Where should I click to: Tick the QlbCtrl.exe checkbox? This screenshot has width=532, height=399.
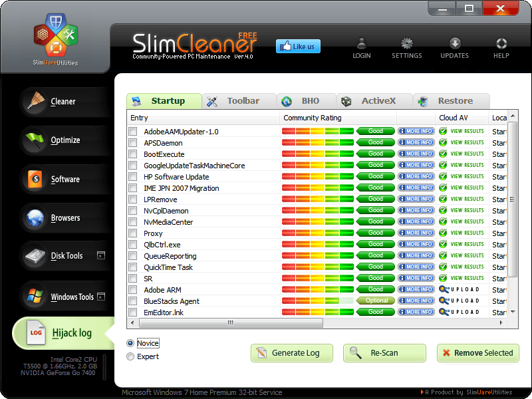pos(132,244)
